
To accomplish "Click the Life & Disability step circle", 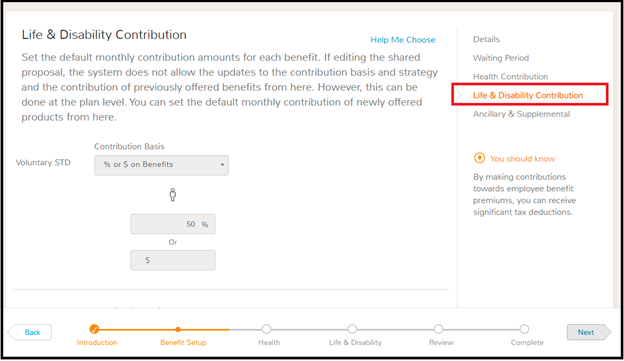I will (352, 329).
